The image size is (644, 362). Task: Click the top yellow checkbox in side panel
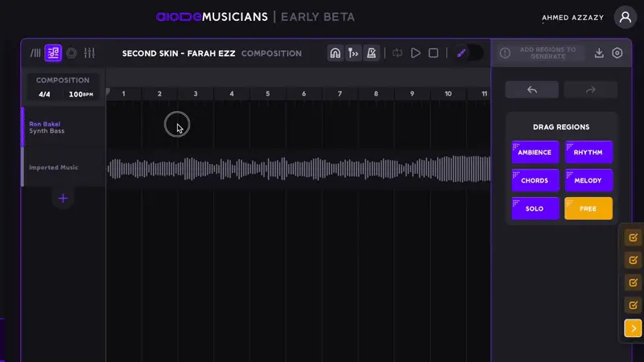(x=633, y=238)
